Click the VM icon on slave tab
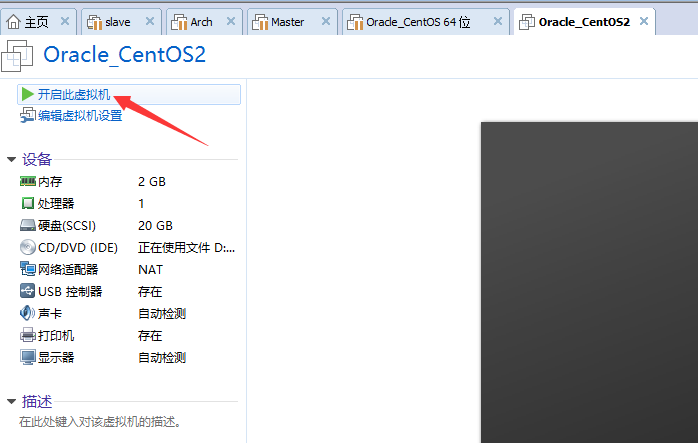The width and height of the screenshot is (698, 443). coord(94,22)
